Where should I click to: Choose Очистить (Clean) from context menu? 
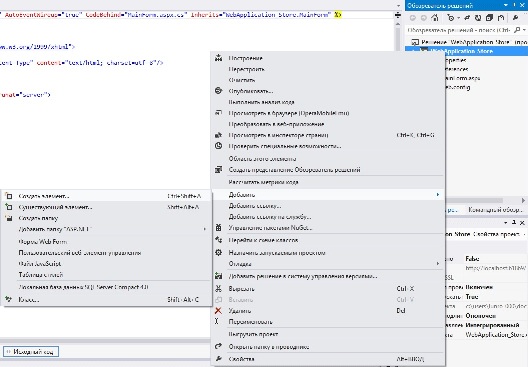click(x=242, y=80)
